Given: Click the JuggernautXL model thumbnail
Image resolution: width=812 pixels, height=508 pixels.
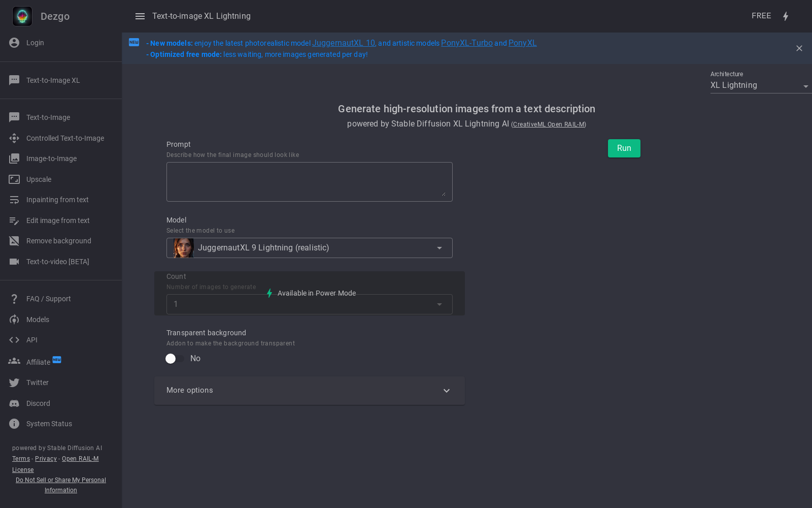Looking at the screenshot, I should pyautogui.click(x=183, y=248).
